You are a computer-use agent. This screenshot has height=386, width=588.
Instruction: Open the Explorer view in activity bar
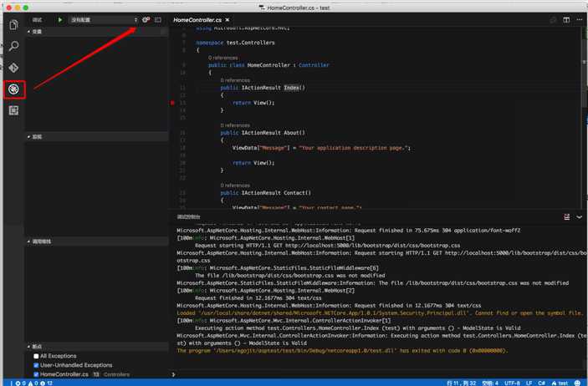tap(13, 25)
